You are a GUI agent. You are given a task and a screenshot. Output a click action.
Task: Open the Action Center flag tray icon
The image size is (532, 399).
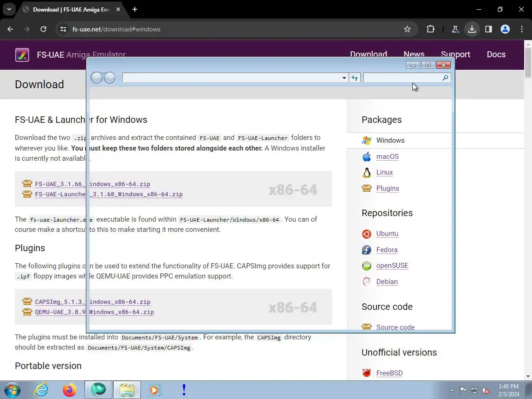[463, 391]
